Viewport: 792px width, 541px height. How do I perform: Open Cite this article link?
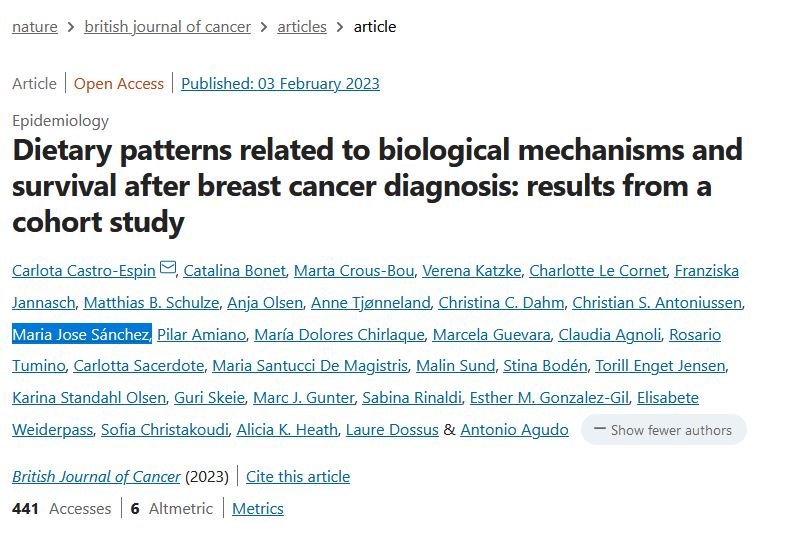click(298, 477)
